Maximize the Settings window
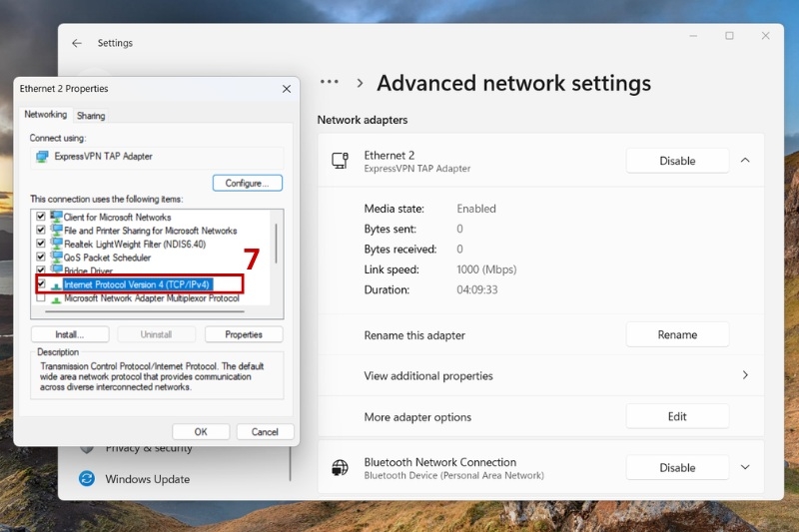The height and width of the screenshot is (532, 799). (x=729, y=36)
